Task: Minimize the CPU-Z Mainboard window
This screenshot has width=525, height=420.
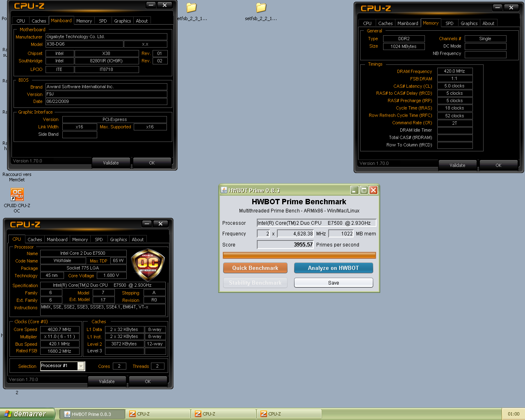Action: (151, 5)
